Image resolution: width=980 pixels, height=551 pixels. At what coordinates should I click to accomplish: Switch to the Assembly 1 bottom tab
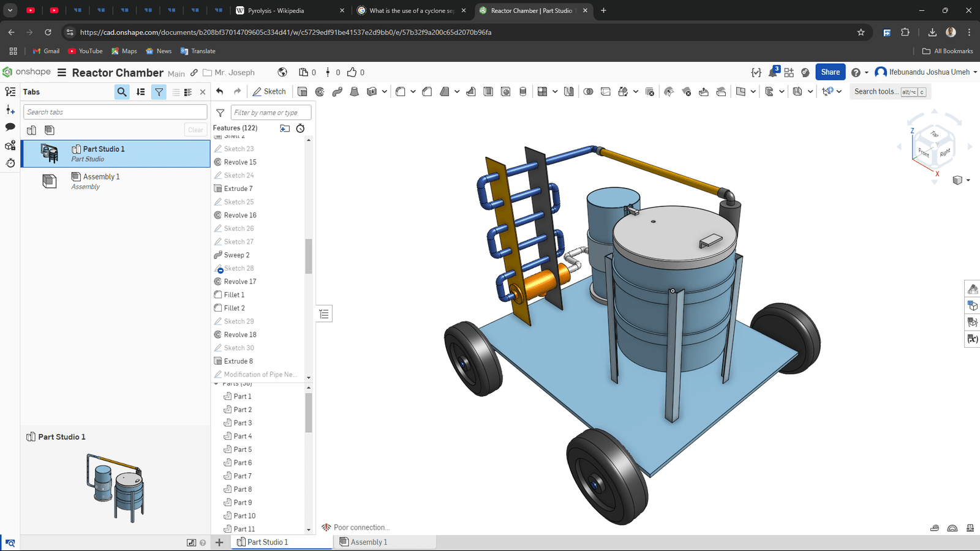(368, 542)
